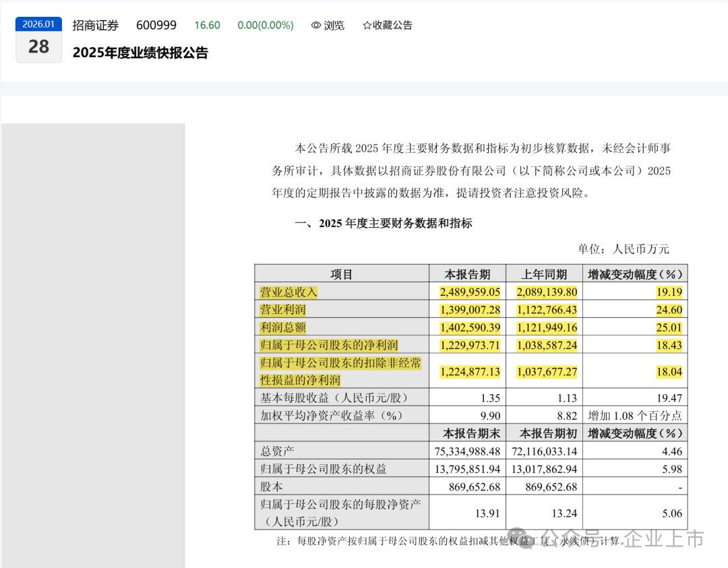Click the prior EPS value 1.13
The width and height of the screenshot is (728, 568).
pyautogui.click(x=567, y=398)
